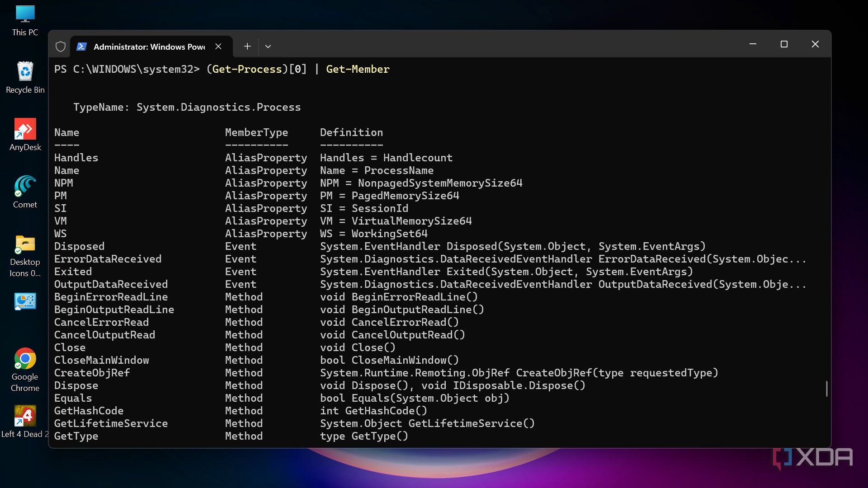Minimize the terminal window
This screenshot has height=488, width=868.
753,44
